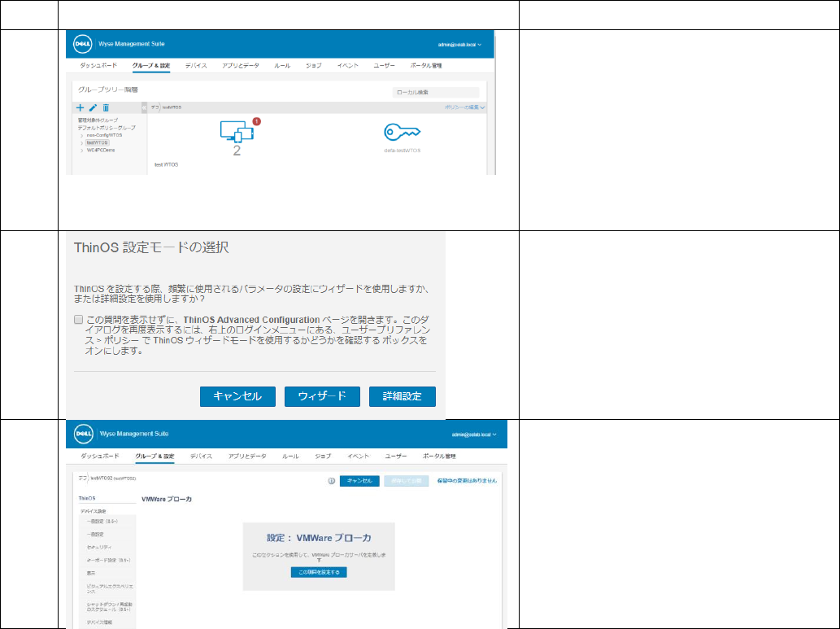Click the 保存して公開 button
Image resolution: width=840 pixels, height=629 pixels.
(x=406, y=481)
